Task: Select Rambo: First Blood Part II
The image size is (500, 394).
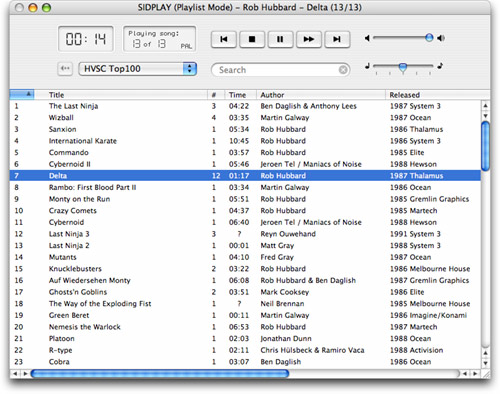Action: pyautogui.click(x=245, y=187)
